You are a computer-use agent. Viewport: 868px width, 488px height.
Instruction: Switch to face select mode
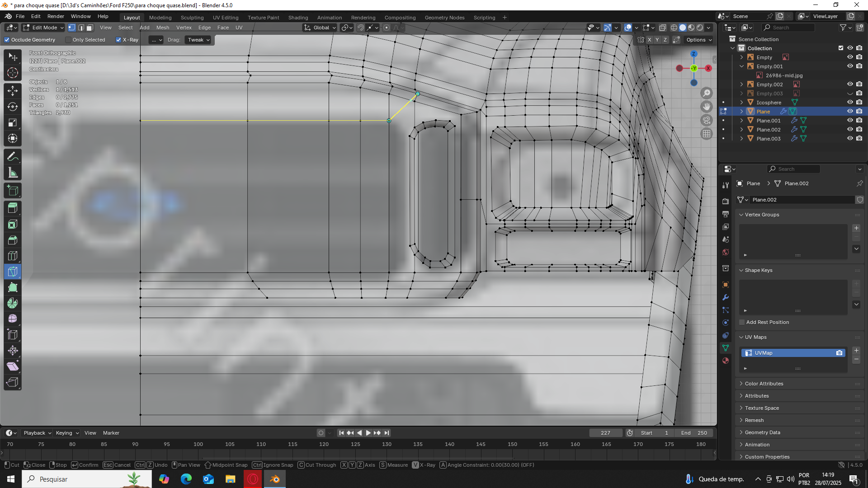coord(90,28)
